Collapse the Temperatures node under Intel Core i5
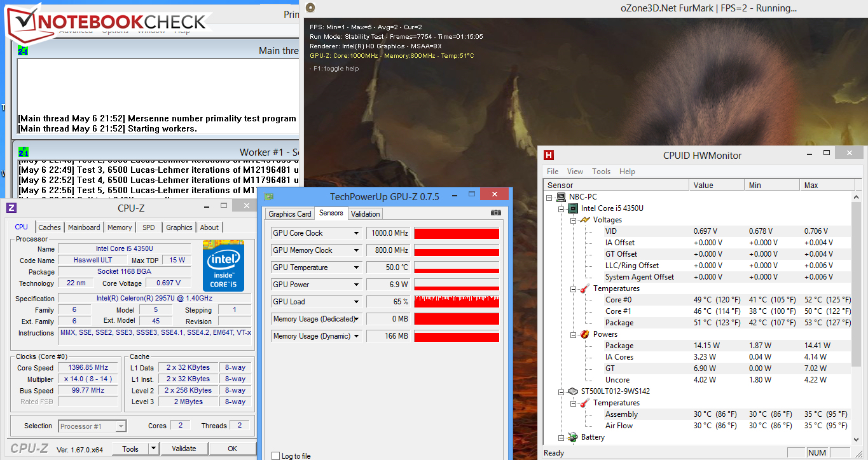This screenshot has height=460, width=868. click(573, 288)
